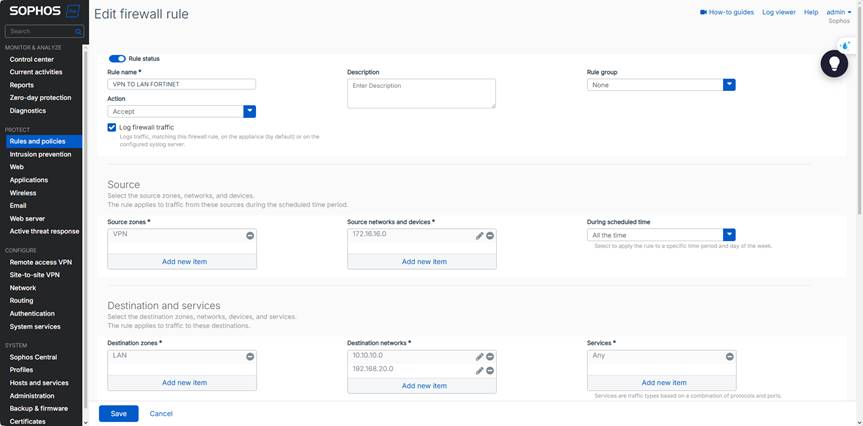This screenshot has height=426, width=863.
Task: Remove Any from services list
Action: tap(730, 356)
